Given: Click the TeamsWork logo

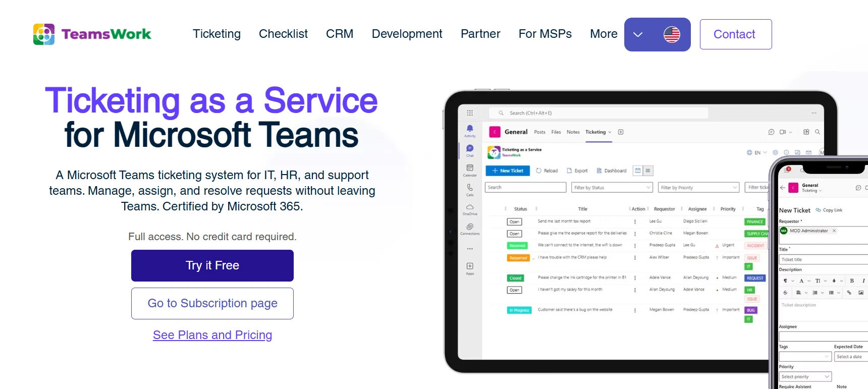Looking at the screenshot, I should coord(92,34).
